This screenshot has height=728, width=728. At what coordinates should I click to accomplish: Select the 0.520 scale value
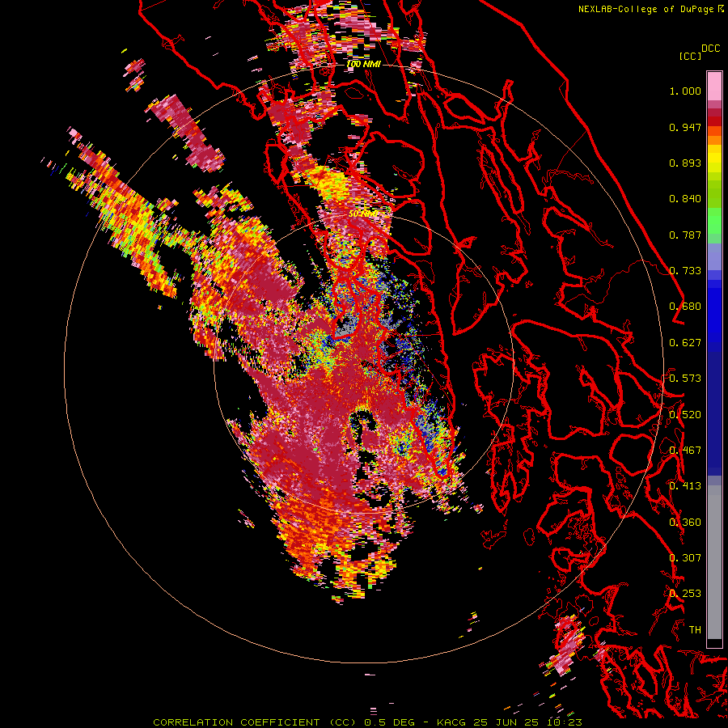click(685, 415)
